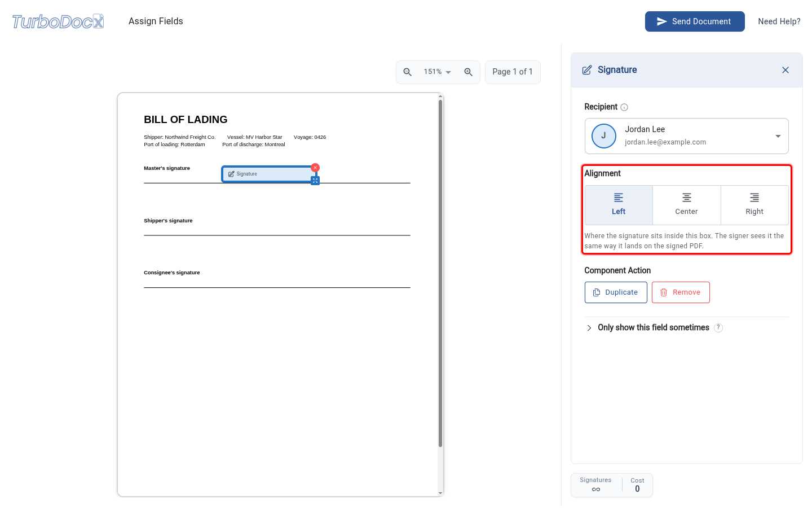Click the Cost 0 value

point(637,489)
